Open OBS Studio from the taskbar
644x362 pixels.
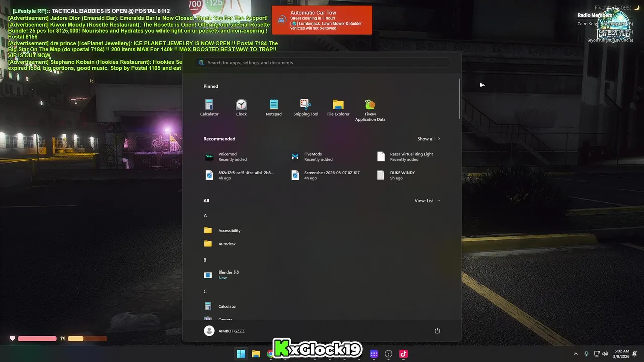pos(388,354)
